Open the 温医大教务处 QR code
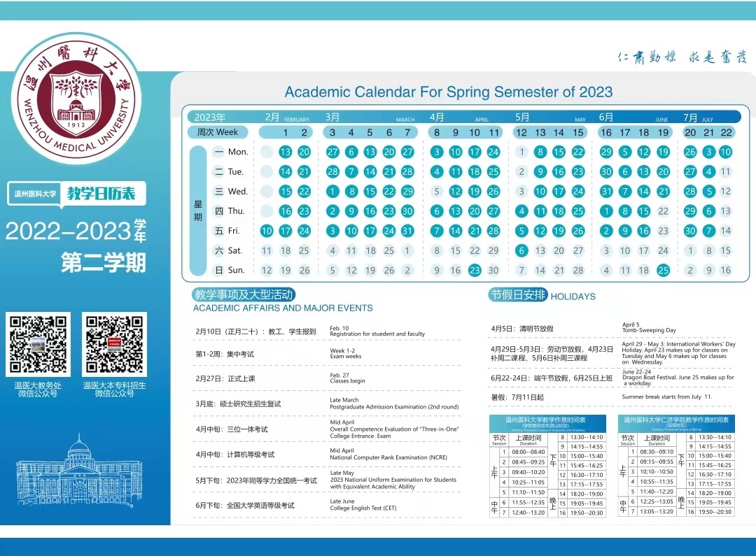 [x=38, y=344]
